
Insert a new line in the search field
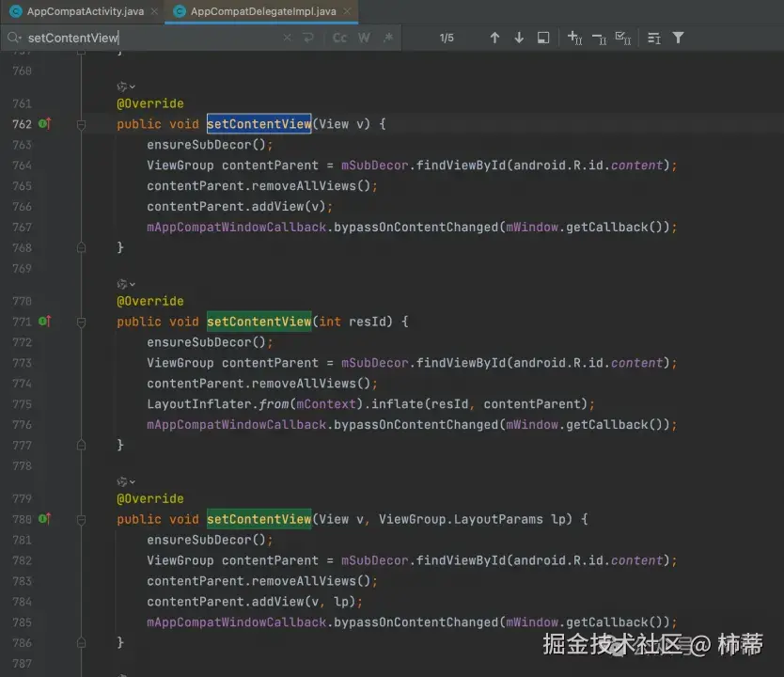click(x=308, y=38)
